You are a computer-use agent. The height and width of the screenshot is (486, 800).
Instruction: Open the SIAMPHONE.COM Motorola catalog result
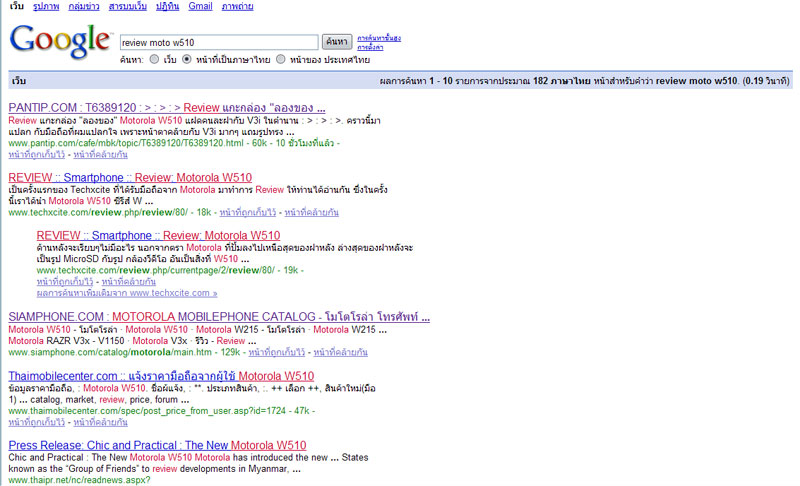[219, 317]
